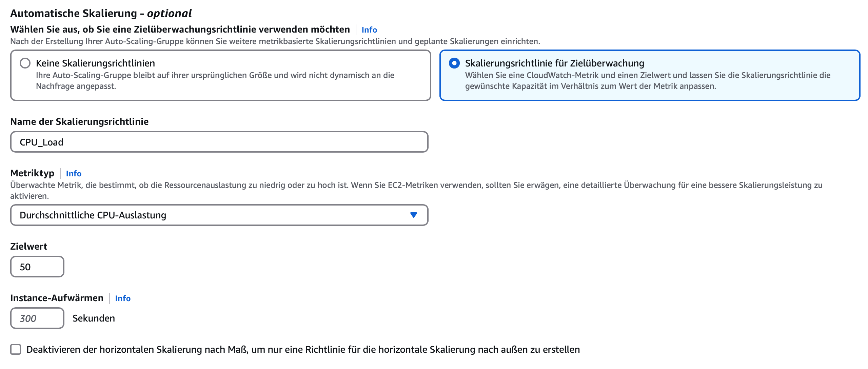Click into the CPU_Load name field
The height and width of the screenshot is (369, 868).
219,142
